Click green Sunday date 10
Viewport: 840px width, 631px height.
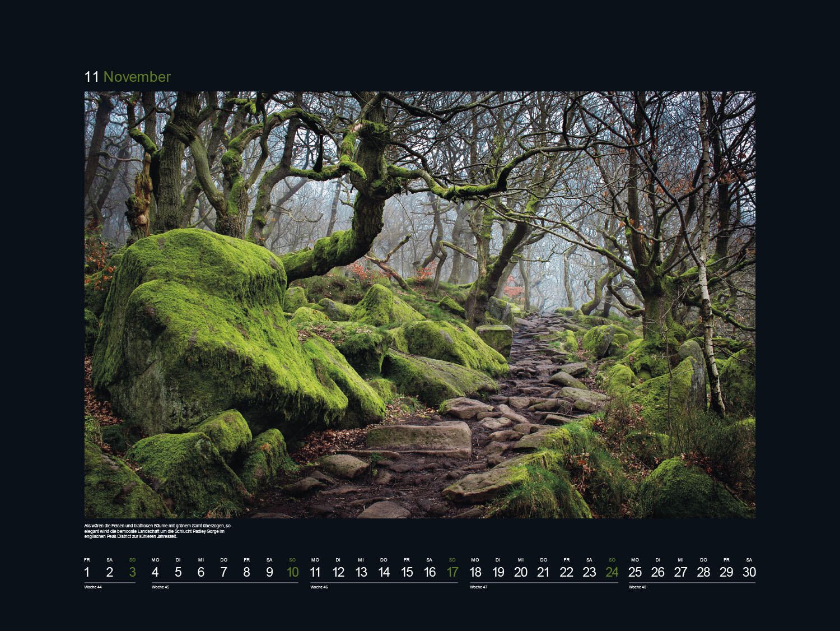[292, 572]
